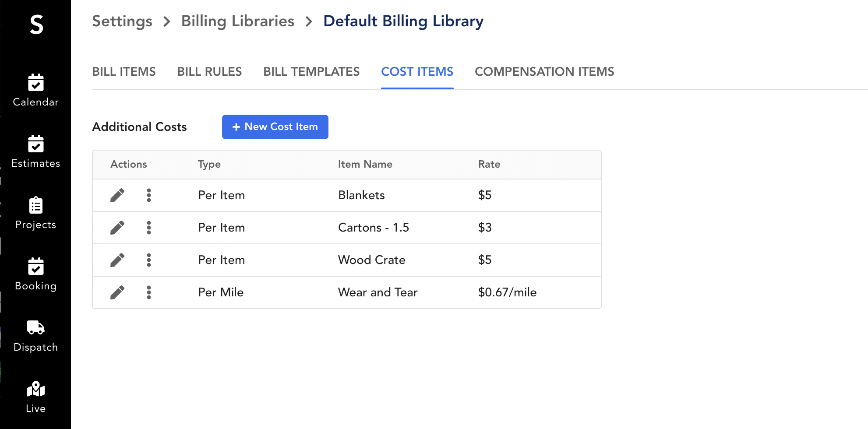The width and height of the screenshot is (868, 429).
Task: Open Booking from the sidebar
Action: coord(35,267)
